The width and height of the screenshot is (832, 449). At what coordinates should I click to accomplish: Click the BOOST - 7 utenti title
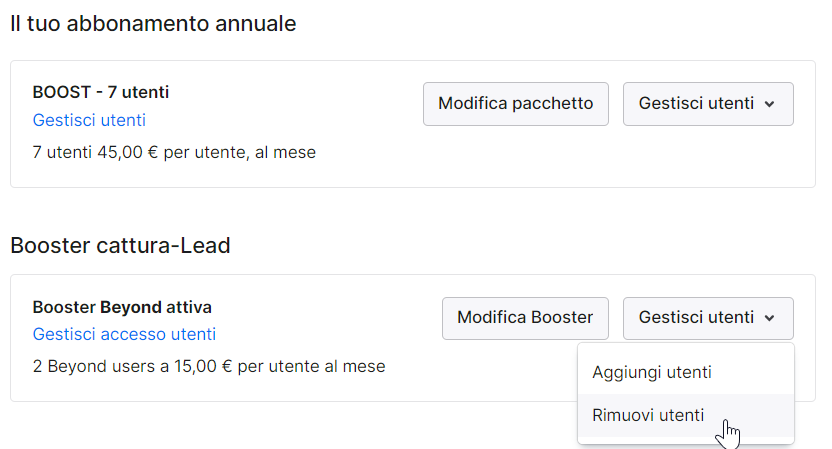click(x=101, y=92)
